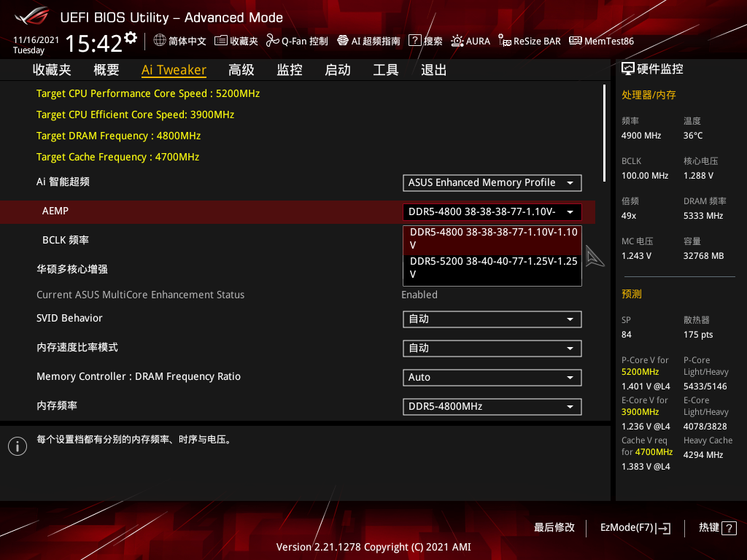Open the 监控 tab
The height and width of the screenshot is (560, 747).
290,70
